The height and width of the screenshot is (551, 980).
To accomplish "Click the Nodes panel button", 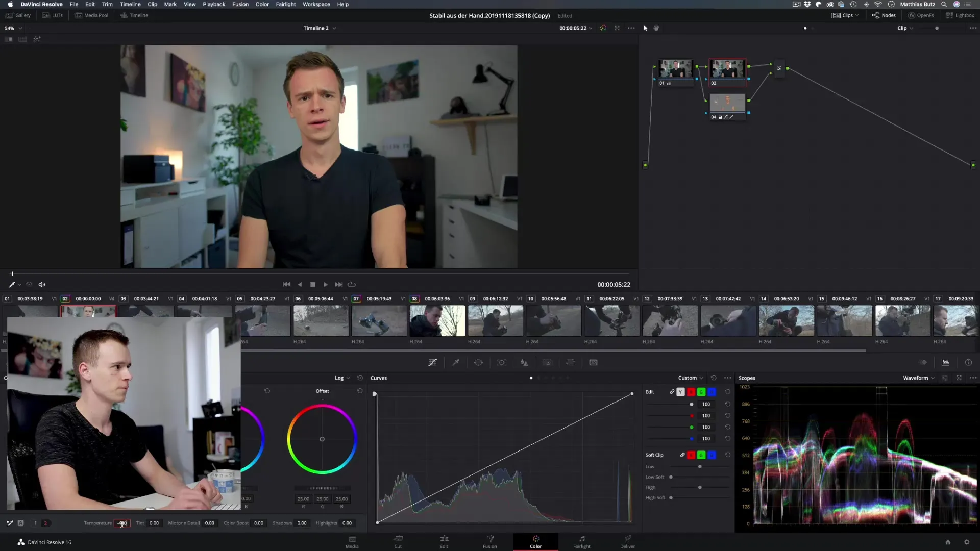I will point(884,15).
